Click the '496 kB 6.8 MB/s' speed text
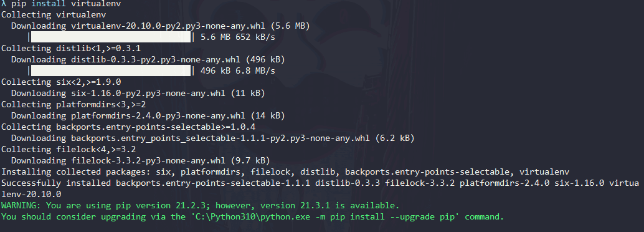 pos(238,70)
